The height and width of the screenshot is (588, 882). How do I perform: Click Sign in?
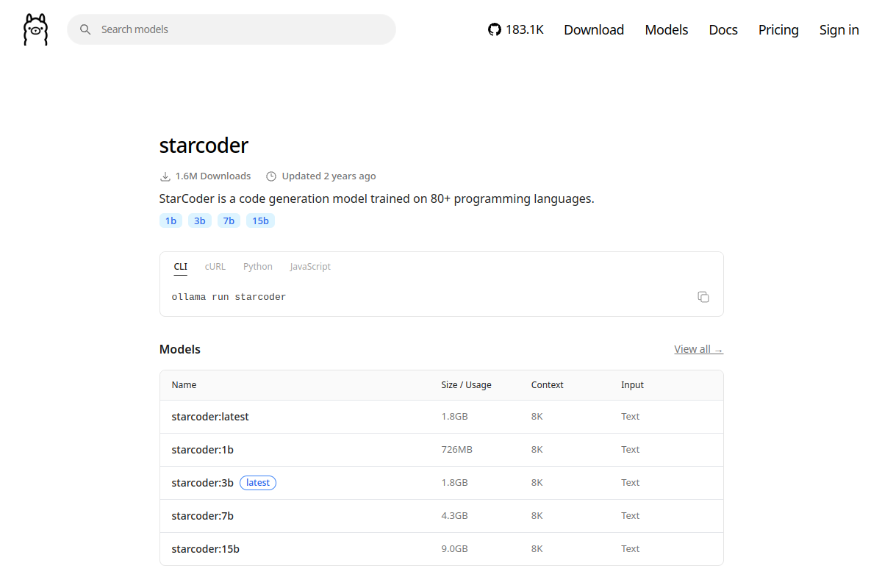point(839,29)
